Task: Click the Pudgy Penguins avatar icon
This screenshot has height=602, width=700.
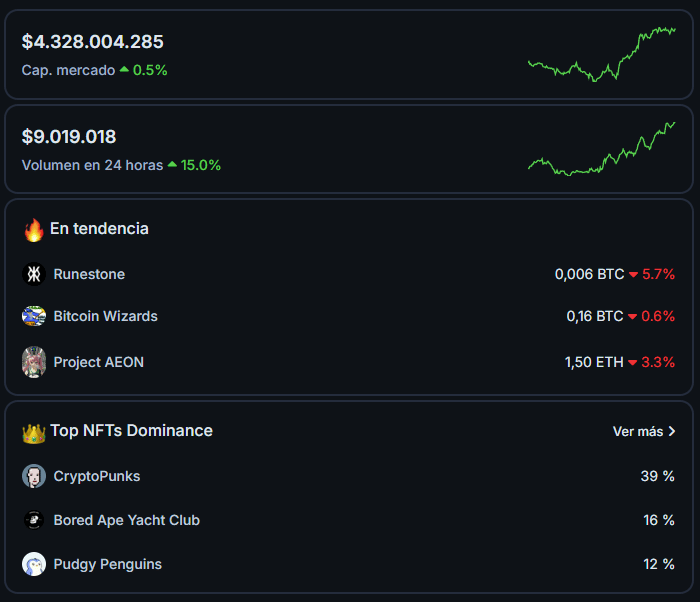Action: [x=34, y=564]
